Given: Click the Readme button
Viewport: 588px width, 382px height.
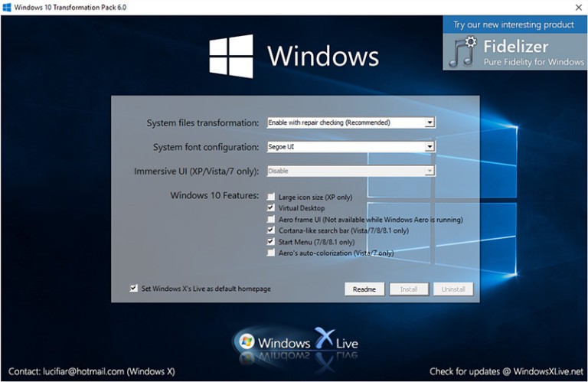Looking at the screenshot, I should coord(364,289).
